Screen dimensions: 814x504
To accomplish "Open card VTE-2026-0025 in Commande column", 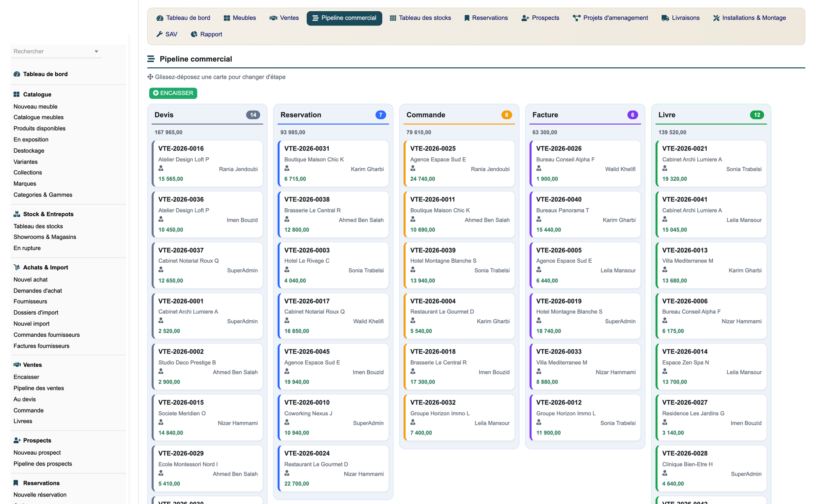I will pyautogui.click(x=459, y=164).
